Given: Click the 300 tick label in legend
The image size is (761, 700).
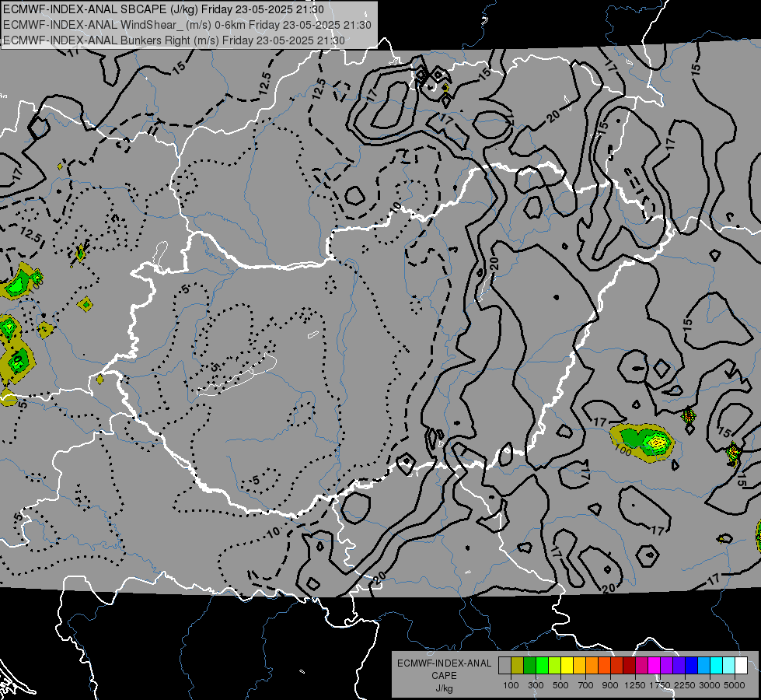Looking at the screenshot, I should tap(536, 685).
